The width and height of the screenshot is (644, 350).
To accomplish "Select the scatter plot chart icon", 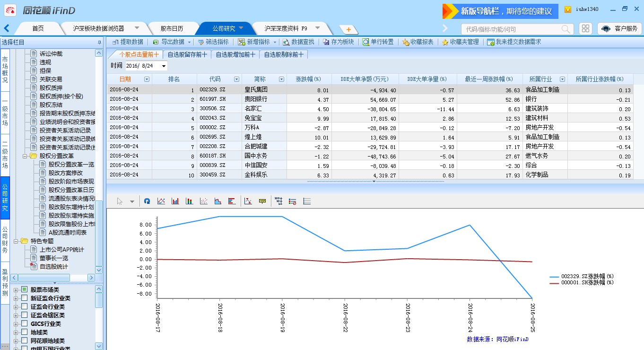I will pos(203,201).
